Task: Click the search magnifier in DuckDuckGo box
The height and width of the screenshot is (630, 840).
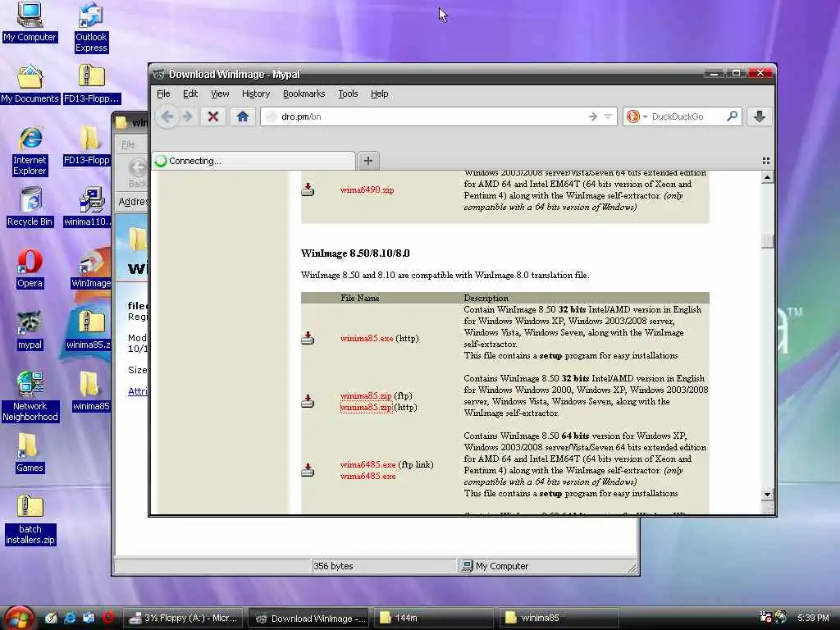Action: (732, 116)
